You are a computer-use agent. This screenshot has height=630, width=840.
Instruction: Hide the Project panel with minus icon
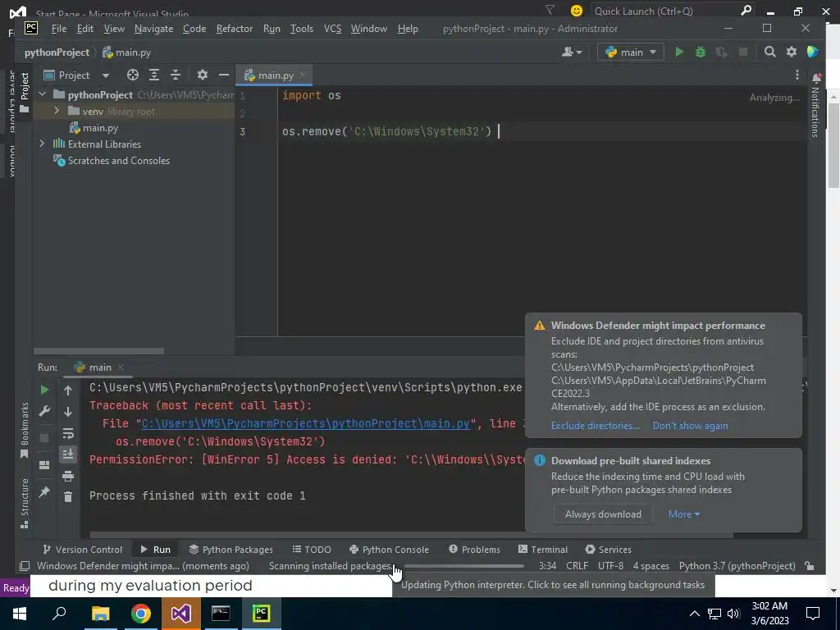point(223,75)
